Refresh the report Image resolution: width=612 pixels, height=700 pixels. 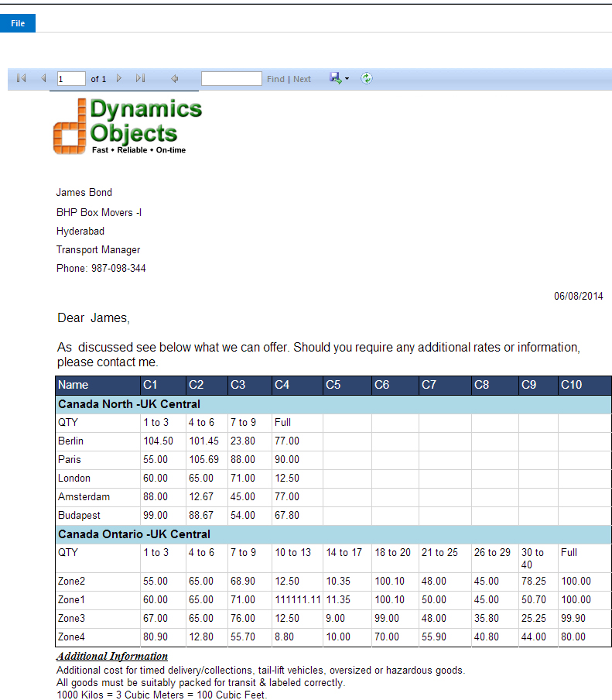367,78
